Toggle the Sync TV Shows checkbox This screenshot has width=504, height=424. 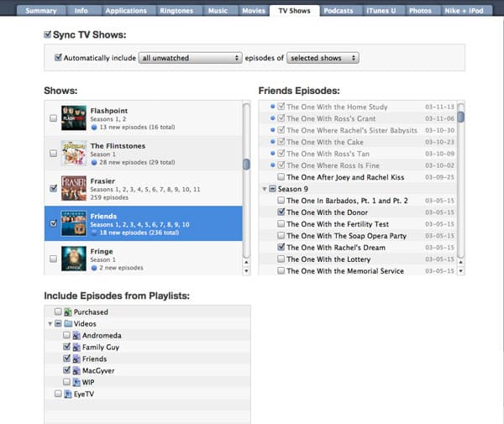point(48,34)
